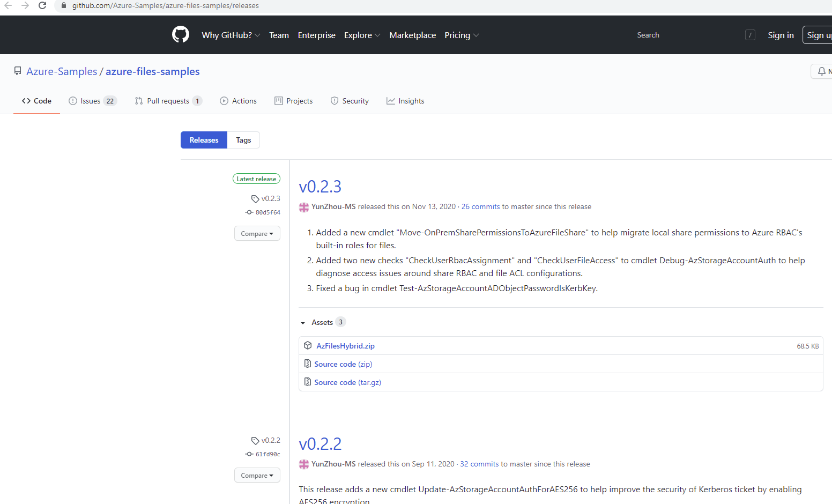832x504 pixels.
Task: Reload the page with refresh icon
Action: tap(42, 5)
